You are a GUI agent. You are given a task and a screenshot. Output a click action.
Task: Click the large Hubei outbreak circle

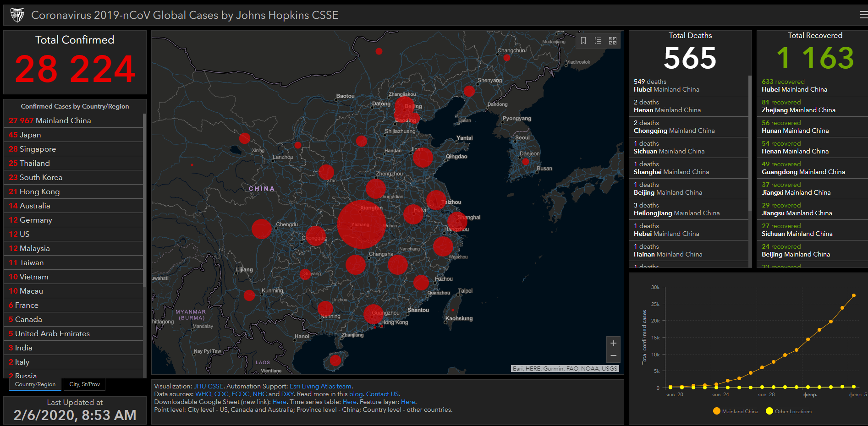(x=361, y=224)
